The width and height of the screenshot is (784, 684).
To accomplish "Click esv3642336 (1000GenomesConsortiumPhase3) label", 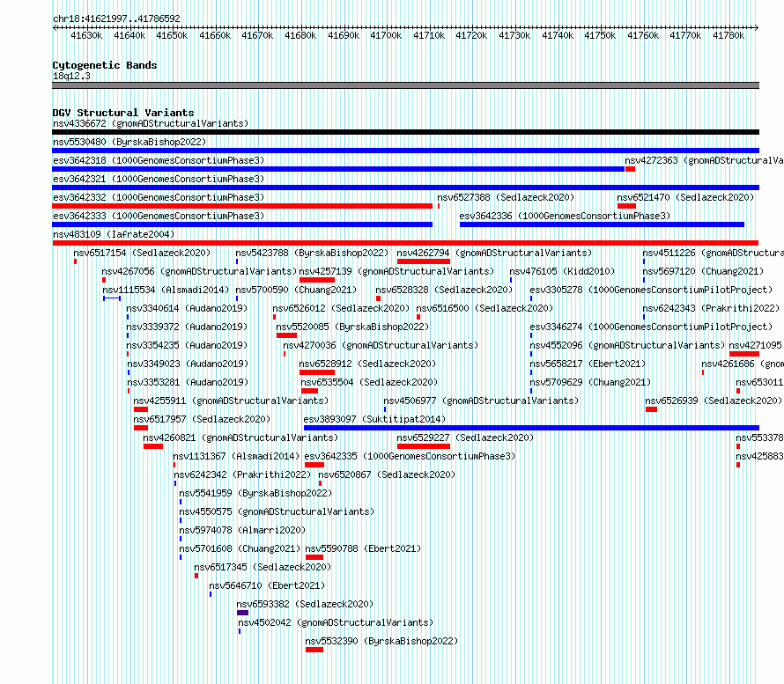I will click(565, 216).
